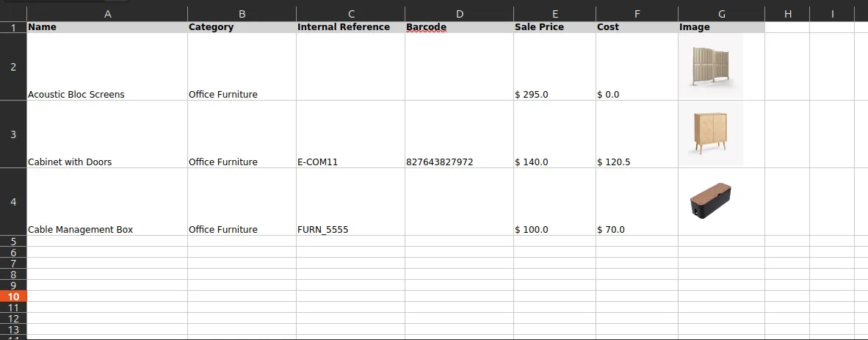
Task: Select the Cabinet with Doors cell
Action: [107, 134]
